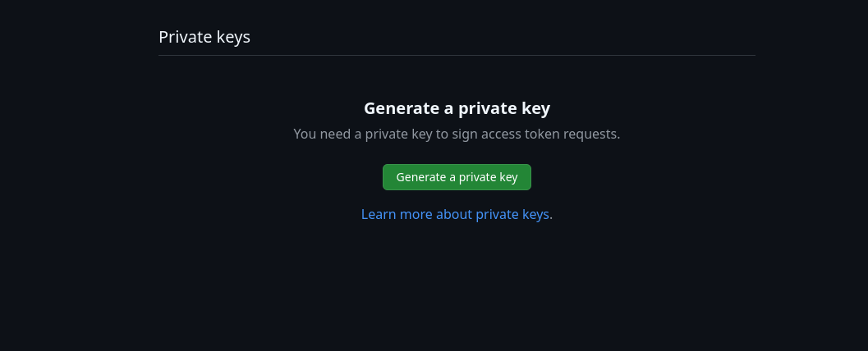Viewport: 868px width, 351px height.
Task: Click the Private keys section heading
Action: pyautogui.click(x=204, y=37)
